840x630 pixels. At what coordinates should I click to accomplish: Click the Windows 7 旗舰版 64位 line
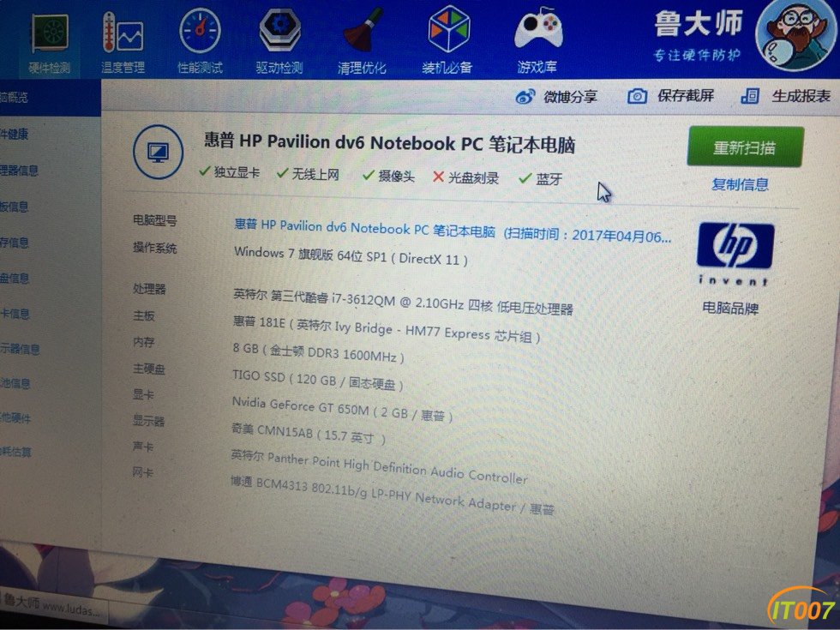351,255
